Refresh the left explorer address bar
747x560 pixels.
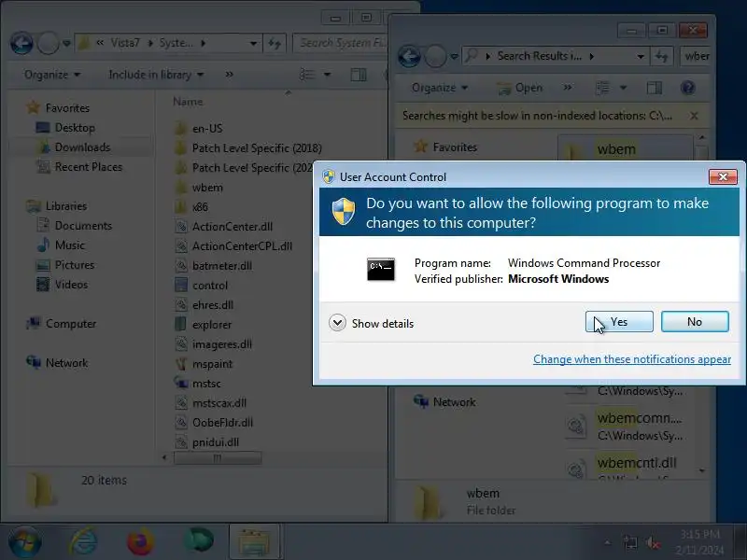click(x=275, y=44)
